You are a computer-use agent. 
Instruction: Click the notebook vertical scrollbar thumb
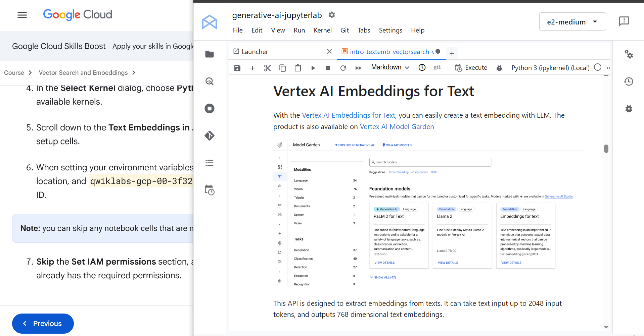click(x=606, y=149)
